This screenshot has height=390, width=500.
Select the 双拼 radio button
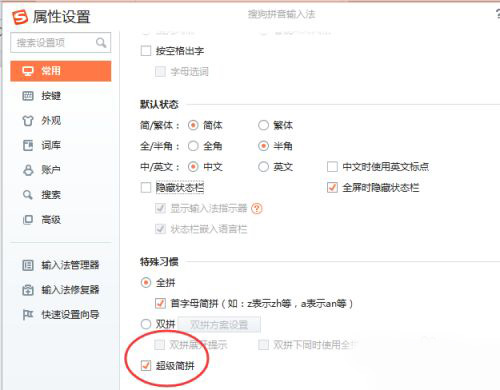(x=146, y=324)
